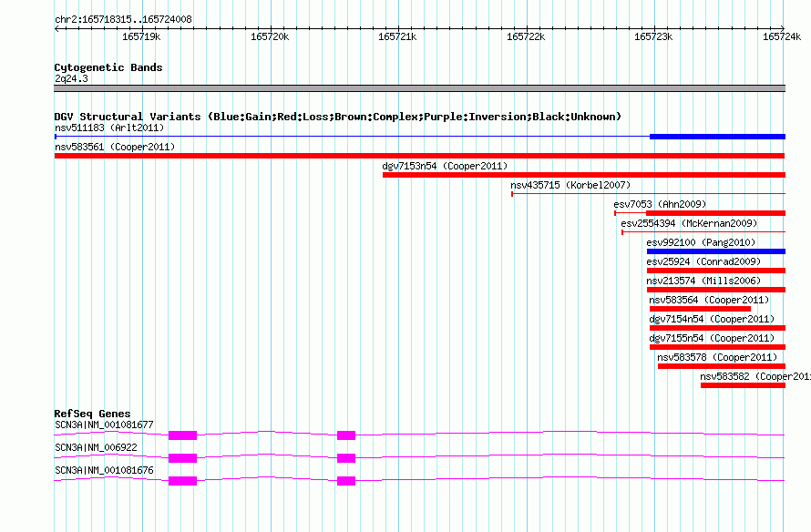Open variant dgv7155n54 (Cooper2011) label
Image resolution: width=811 pixels, height=532 pixels.
(x=712, y=338)
